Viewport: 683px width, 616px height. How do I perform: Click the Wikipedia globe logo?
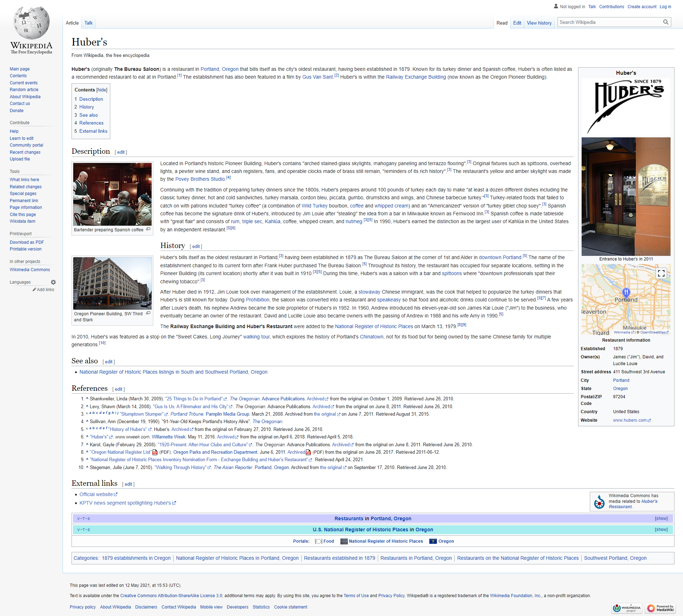pos(31,23)
